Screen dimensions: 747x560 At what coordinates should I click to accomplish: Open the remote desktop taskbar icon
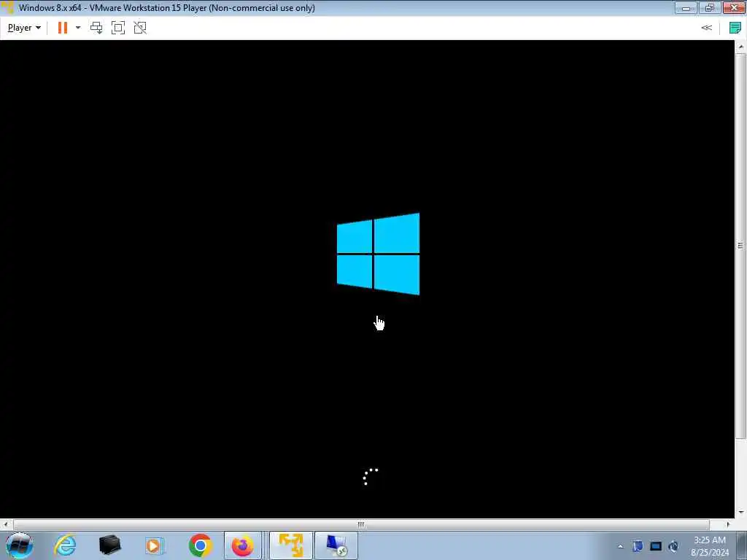point(336,545)
